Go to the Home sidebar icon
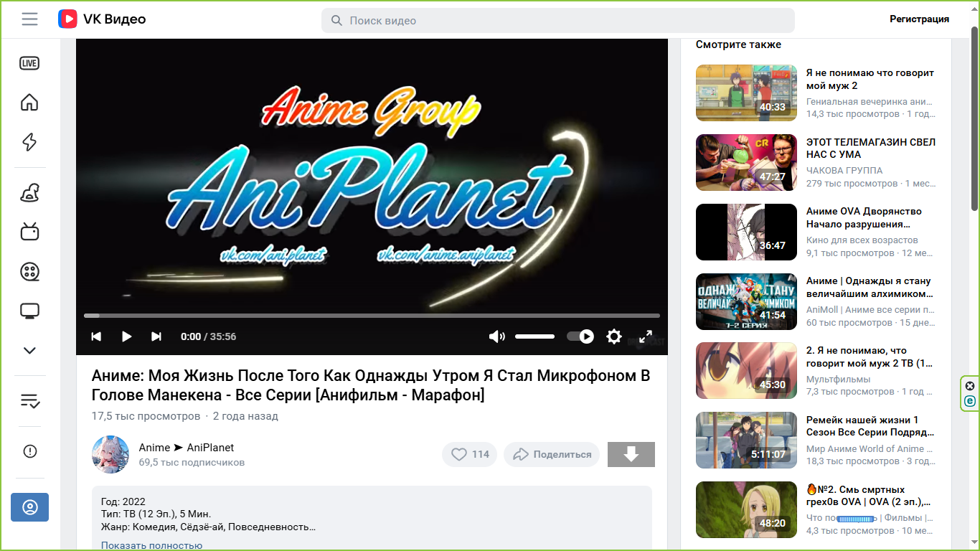 [29, 102]
